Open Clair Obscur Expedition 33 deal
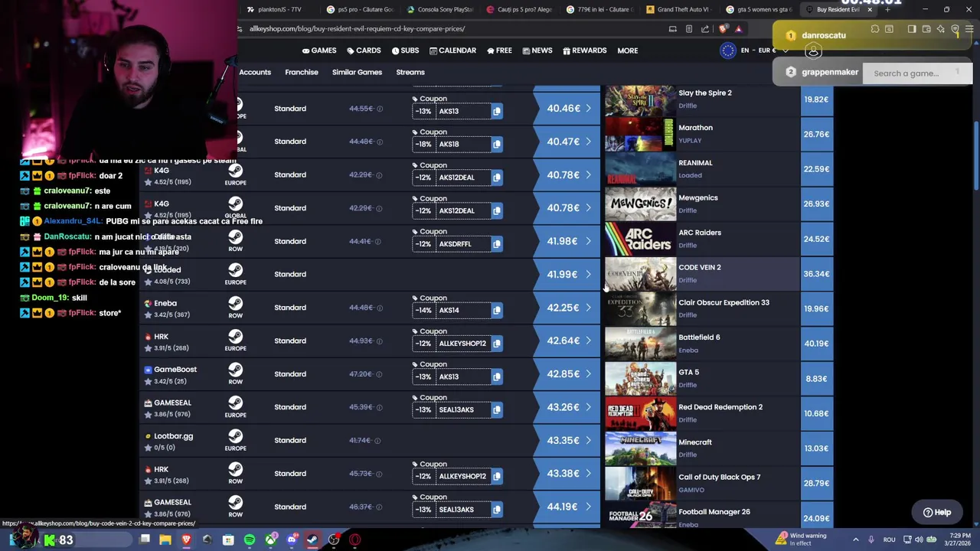The height and width of the screenshot is (551, 980). 718,308
